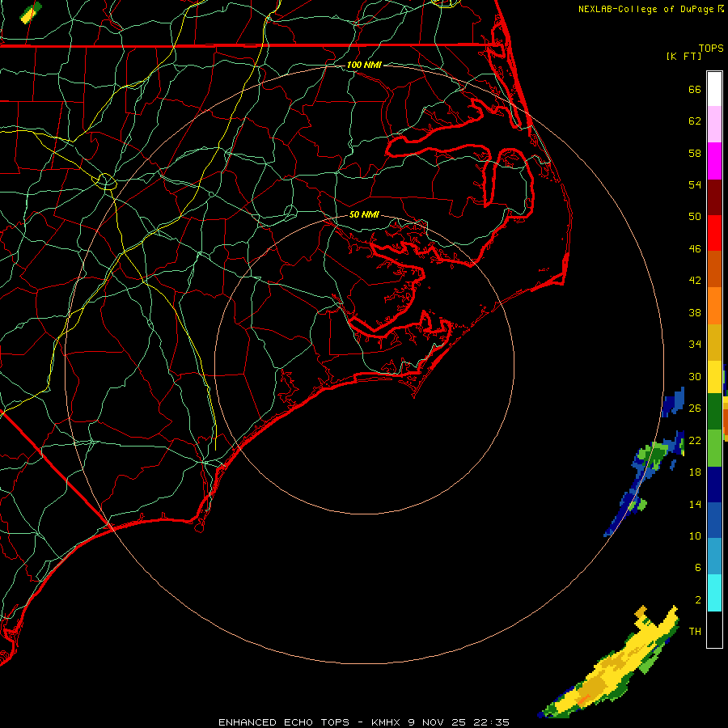728x728 pixels.
Task: Click the light pink legend swatch
Action: 714,125
